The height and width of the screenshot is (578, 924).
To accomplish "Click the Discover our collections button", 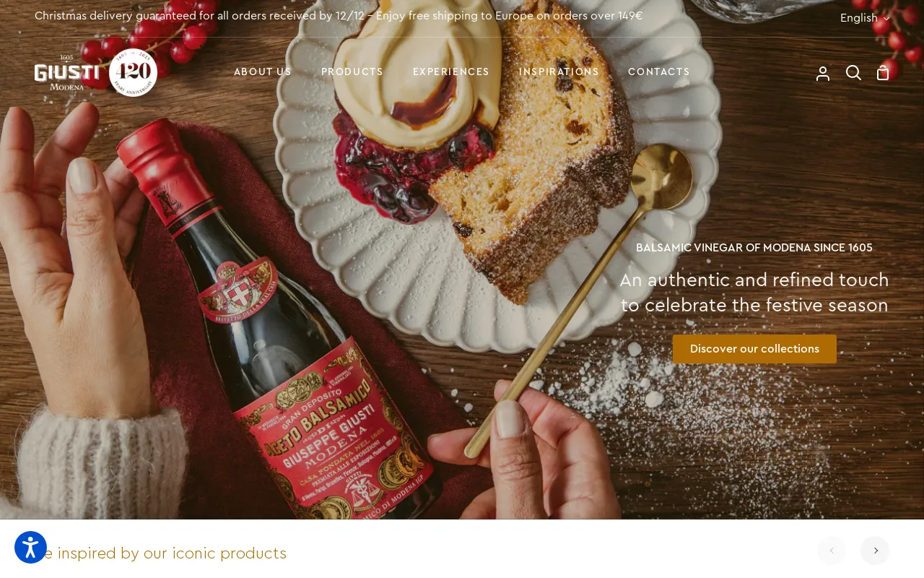I will tap(754, 349).
